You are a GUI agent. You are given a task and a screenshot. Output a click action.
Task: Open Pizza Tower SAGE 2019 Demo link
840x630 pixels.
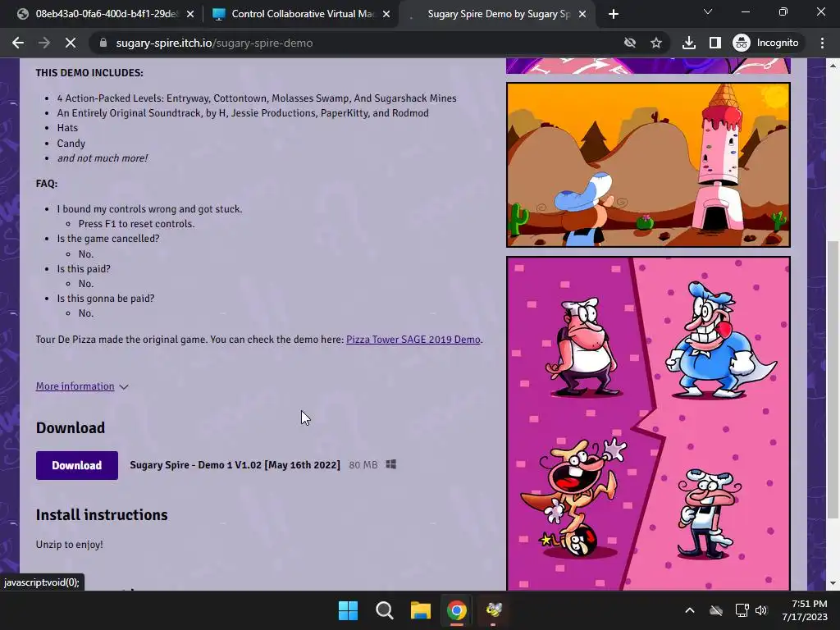click(x=413, y=340)
